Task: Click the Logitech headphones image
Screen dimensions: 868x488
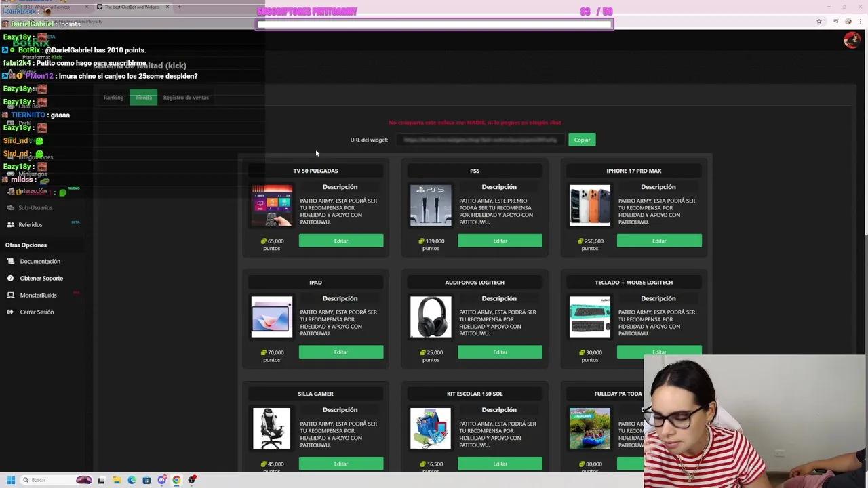Action: tap(431, 317)
